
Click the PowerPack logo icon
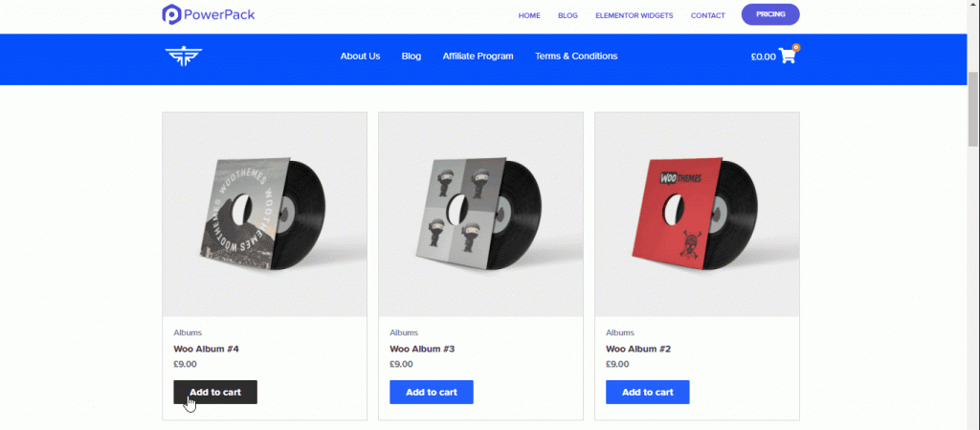171,14
